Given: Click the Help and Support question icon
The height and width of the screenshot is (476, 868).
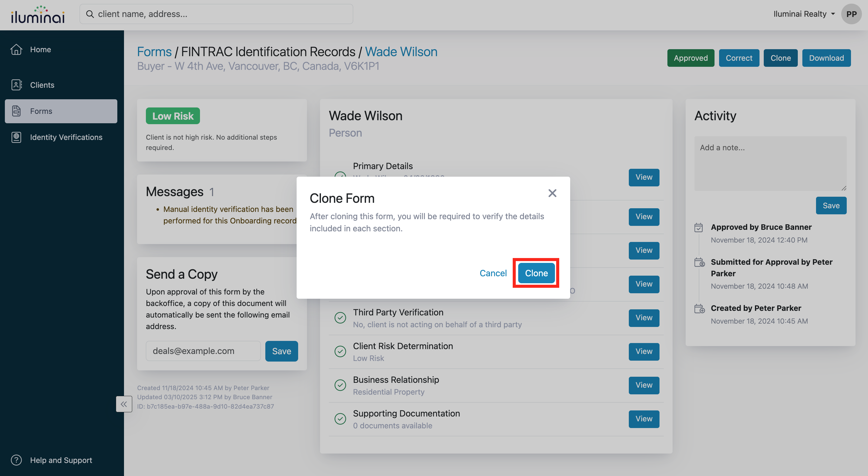Looking at the screenshot, I should 16,460.
